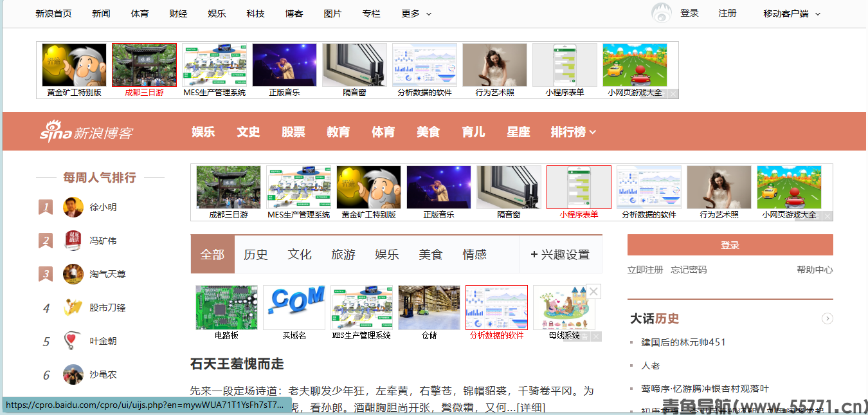Switch to the 情感 tab

475,255
